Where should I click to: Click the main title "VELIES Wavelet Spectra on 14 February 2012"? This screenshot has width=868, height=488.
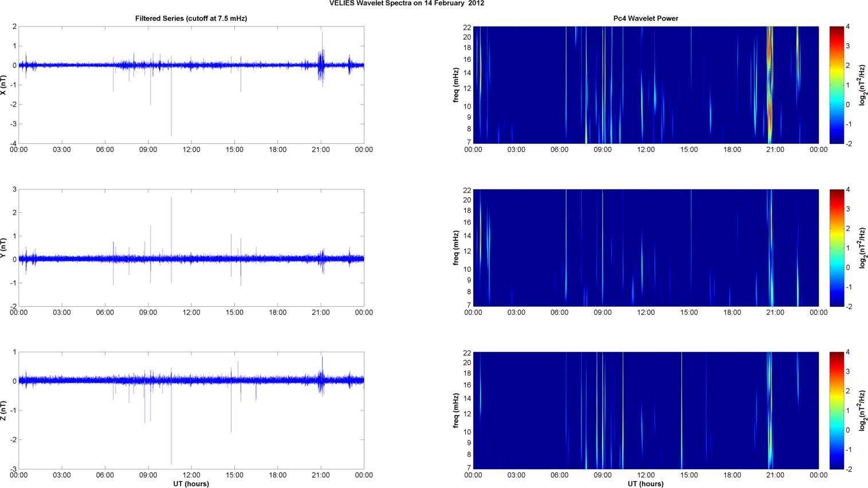[x=406, y=3]
